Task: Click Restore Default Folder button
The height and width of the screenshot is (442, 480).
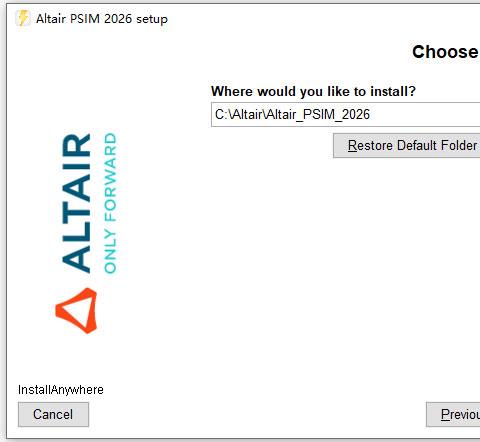Action: tap(407, 146)
